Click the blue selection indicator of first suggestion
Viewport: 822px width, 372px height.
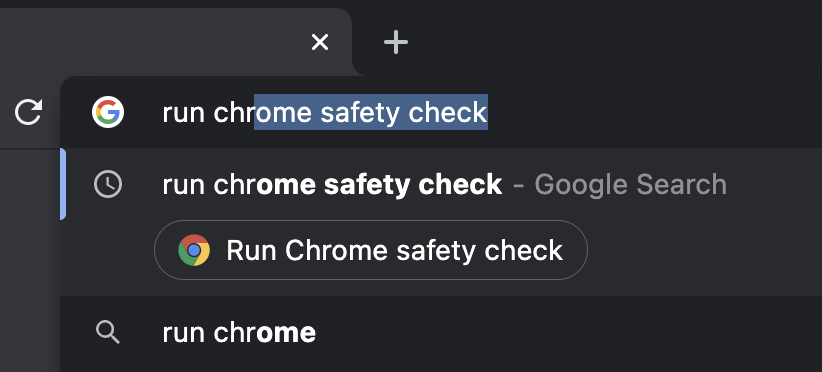click(x=63, y=184)
